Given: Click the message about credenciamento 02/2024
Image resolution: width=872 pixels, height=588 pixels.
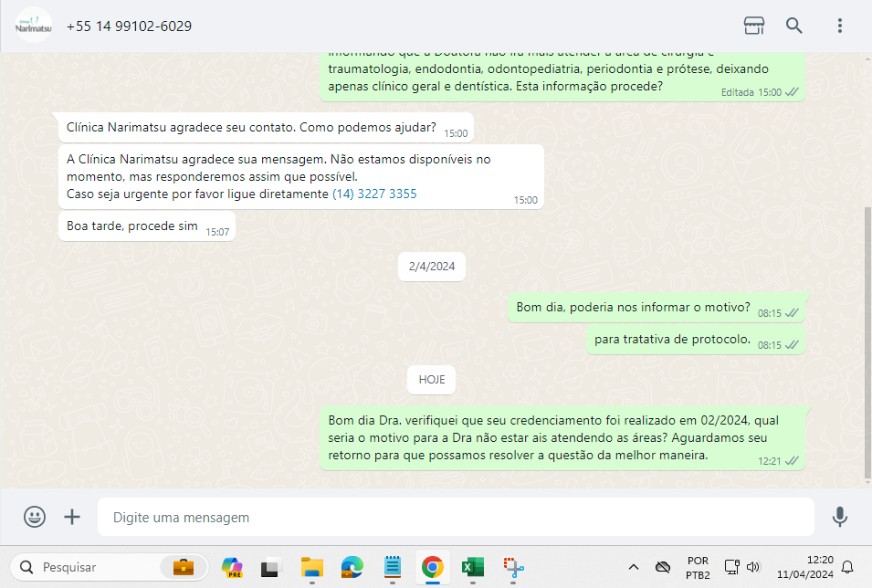Looking at the screenshot, I should [x=562, y=437].
